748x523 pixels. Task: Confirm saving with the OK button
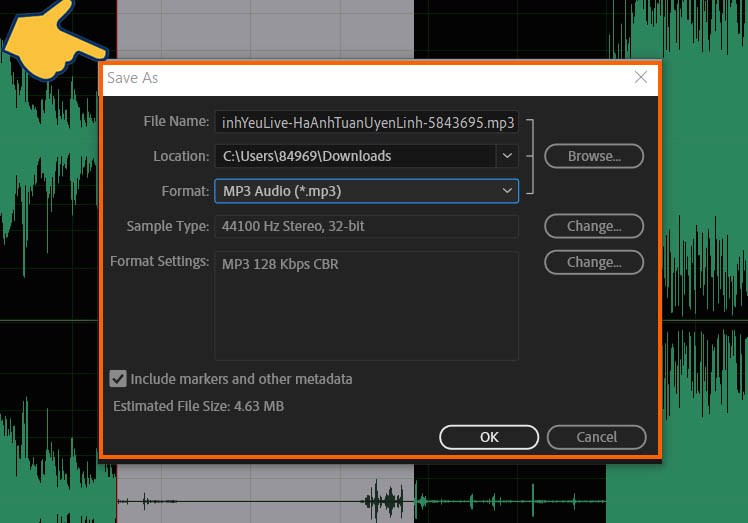tap(489, 437)
